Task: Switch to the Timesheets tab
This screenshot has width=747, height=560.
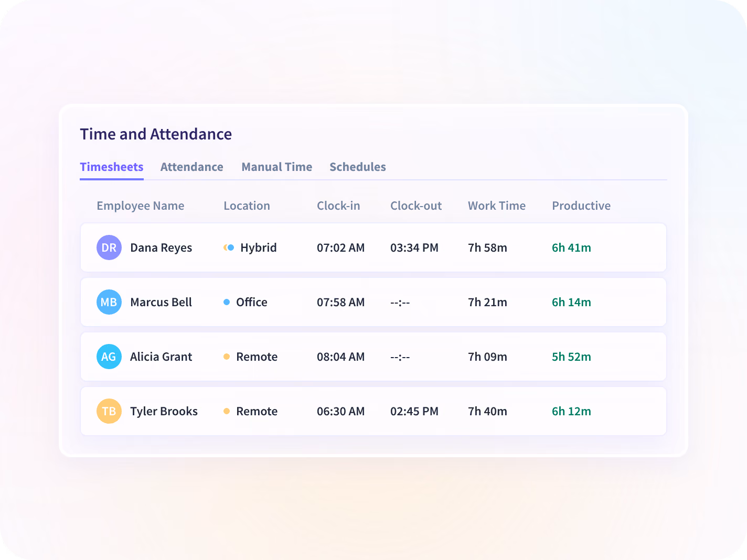Action: (112, 167)
